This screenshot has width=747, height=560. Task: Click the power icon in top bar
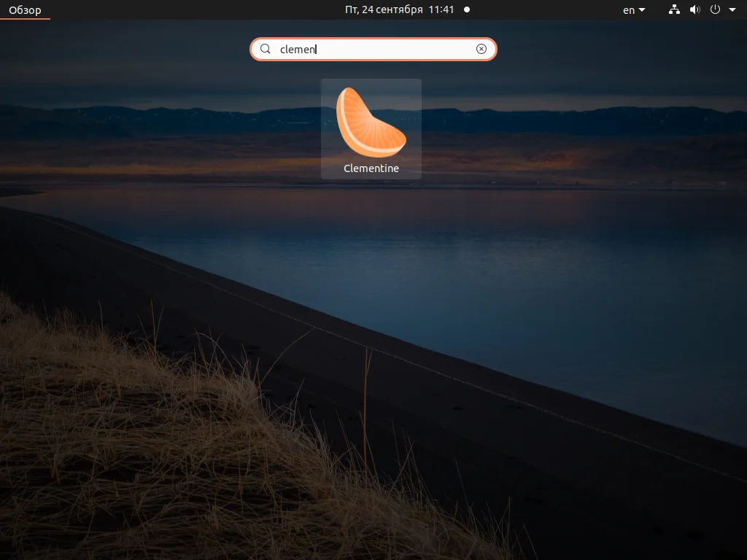(715, 9)
